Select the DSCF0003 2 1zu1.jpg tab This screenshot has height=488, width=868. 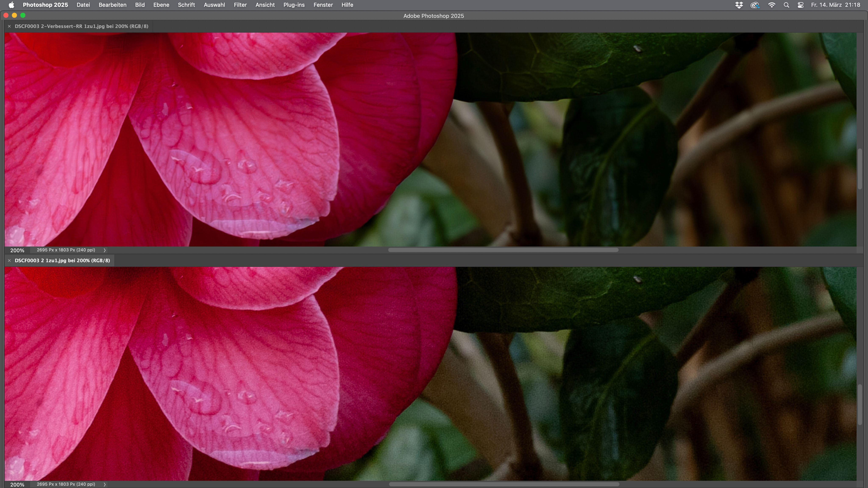pos(62,260)
